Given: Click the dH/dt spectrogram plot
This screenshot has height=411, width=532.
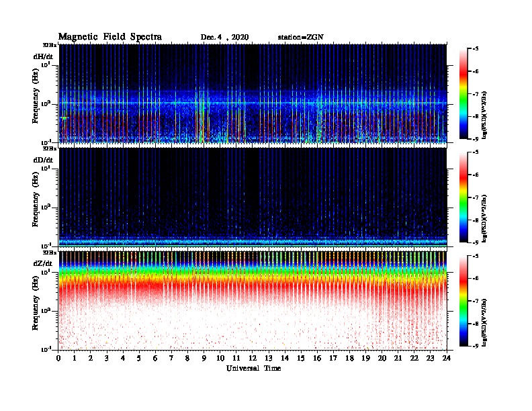Looking at the screenshot, I should click(x=253, y=93).
